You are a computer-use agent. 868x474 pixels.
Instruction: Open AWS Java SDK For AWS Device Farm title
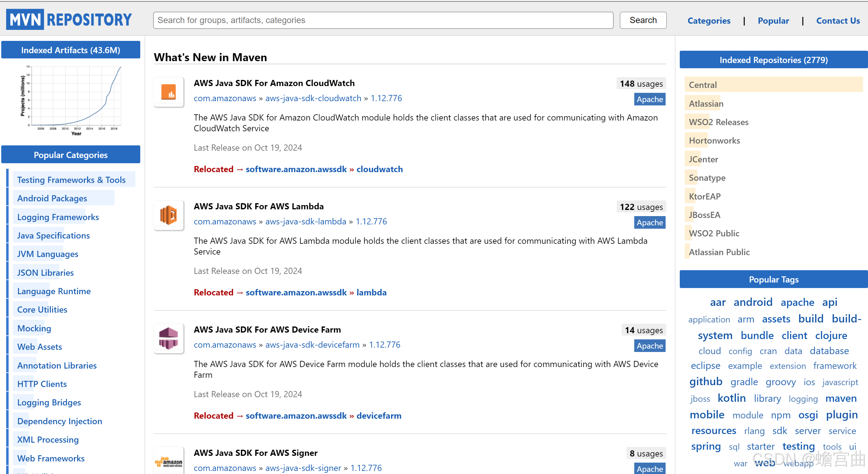pos(267,329)
